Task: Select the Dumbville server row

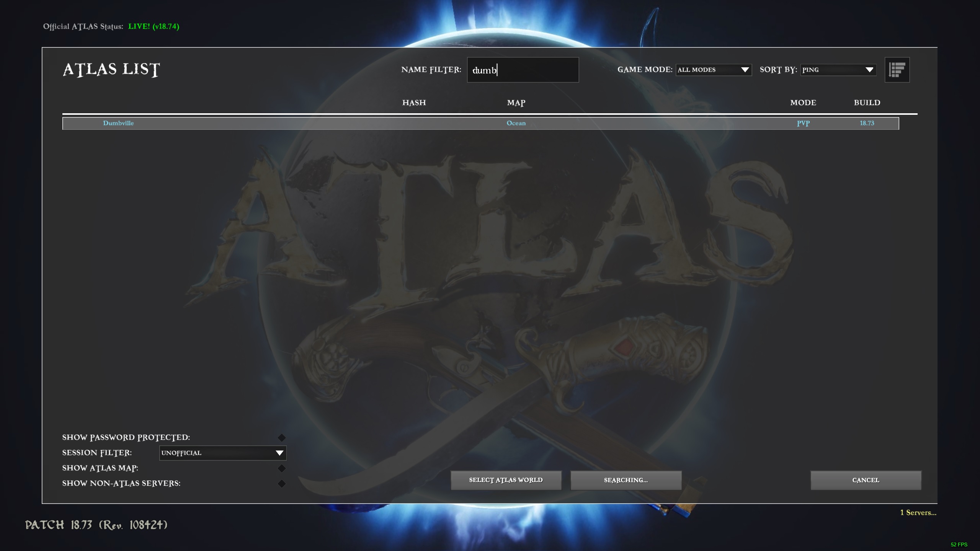Action: [x=480, y=123]
